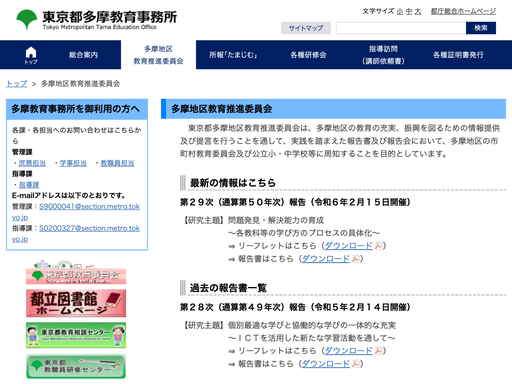Click the サイトマップ button
The width and height of the screenshot is (512, 384).
(306, 28)
